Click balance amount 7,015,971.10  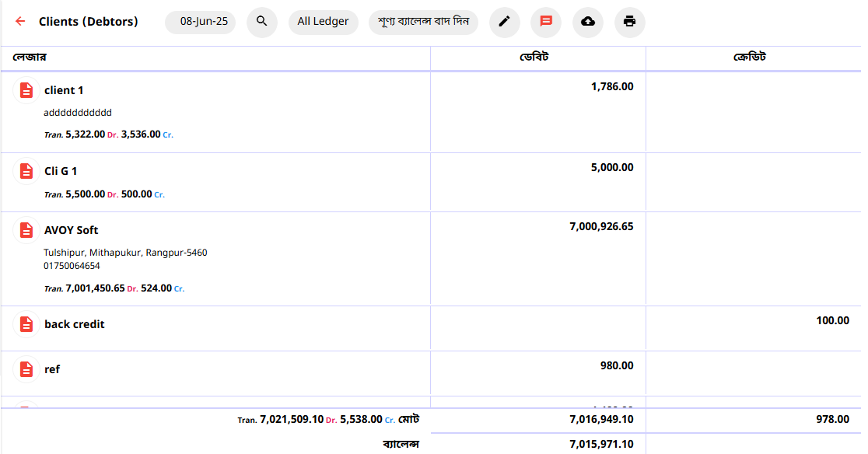click(602, 444)
